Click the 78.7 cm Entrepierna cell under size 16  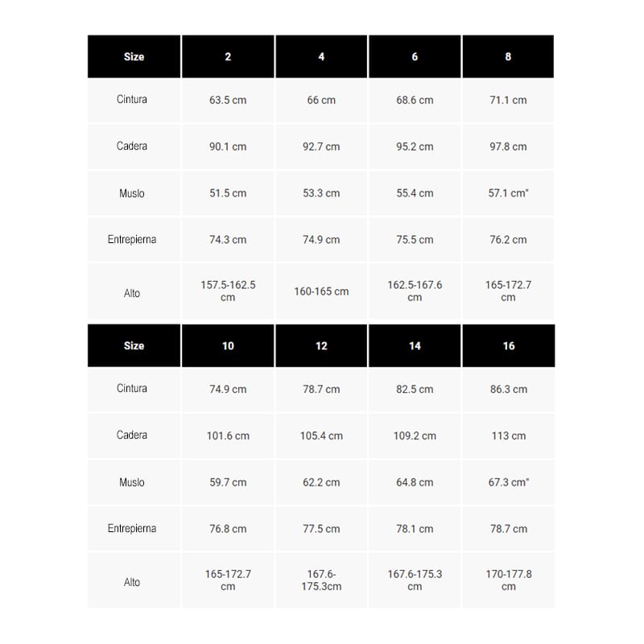[x=509, y=529]
